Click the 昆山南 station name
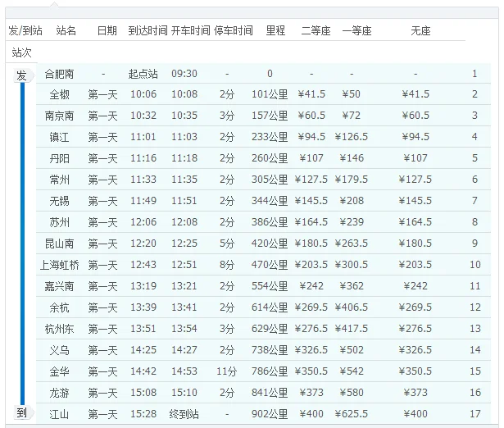Image resolution: width=504 pixels, height=428 pixels. click(x=59, y=244)
